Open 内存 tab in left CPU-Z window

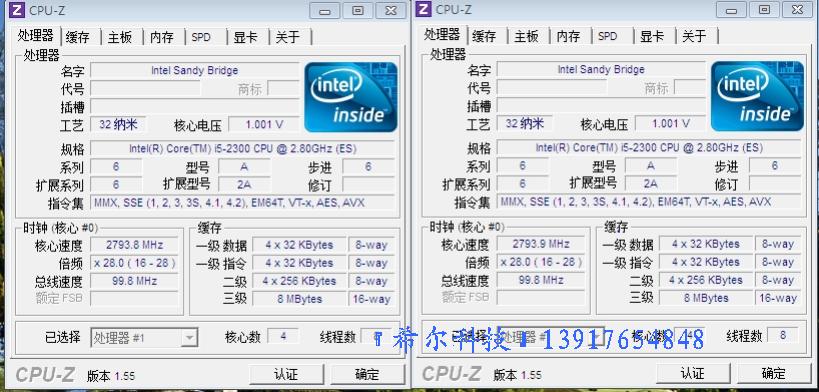coord(161,37)
